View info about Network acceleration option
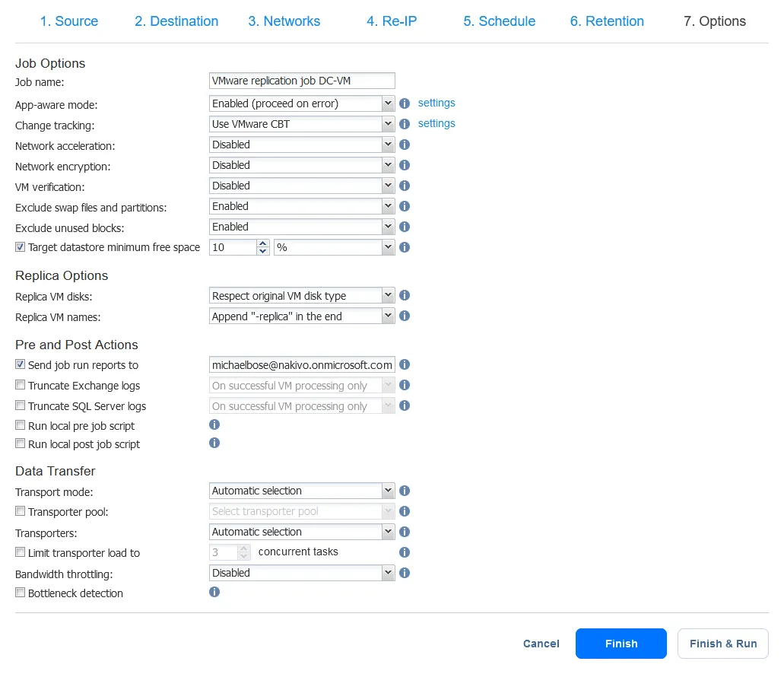Screen dimensions: 784x674 coord(405,145)
